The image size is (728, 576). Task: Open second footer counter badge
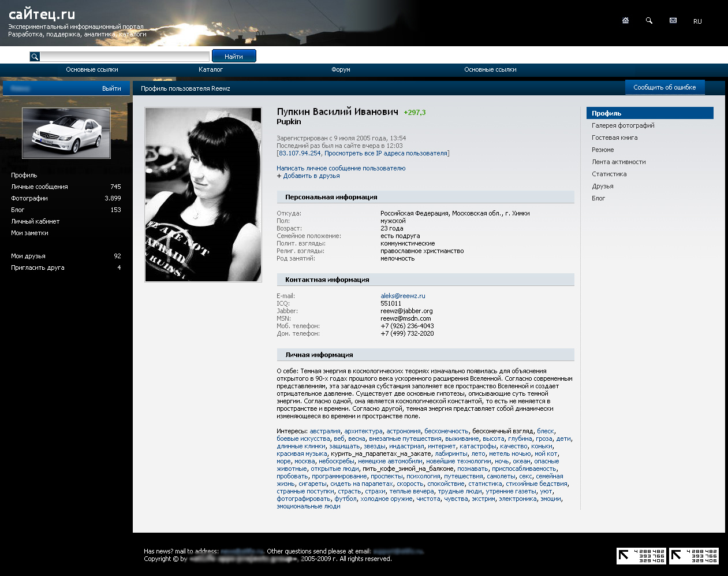click(694, 556)
